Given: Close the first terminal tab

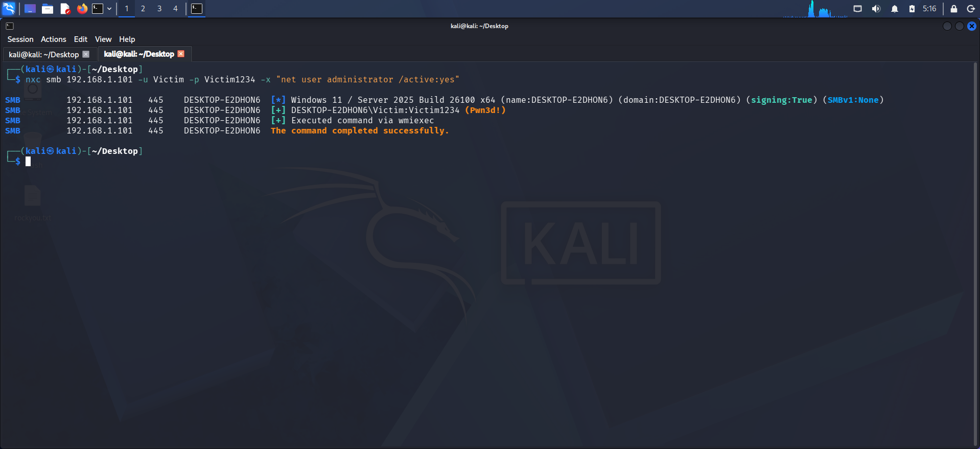Looking at the screenshot, I should (86, 54).
